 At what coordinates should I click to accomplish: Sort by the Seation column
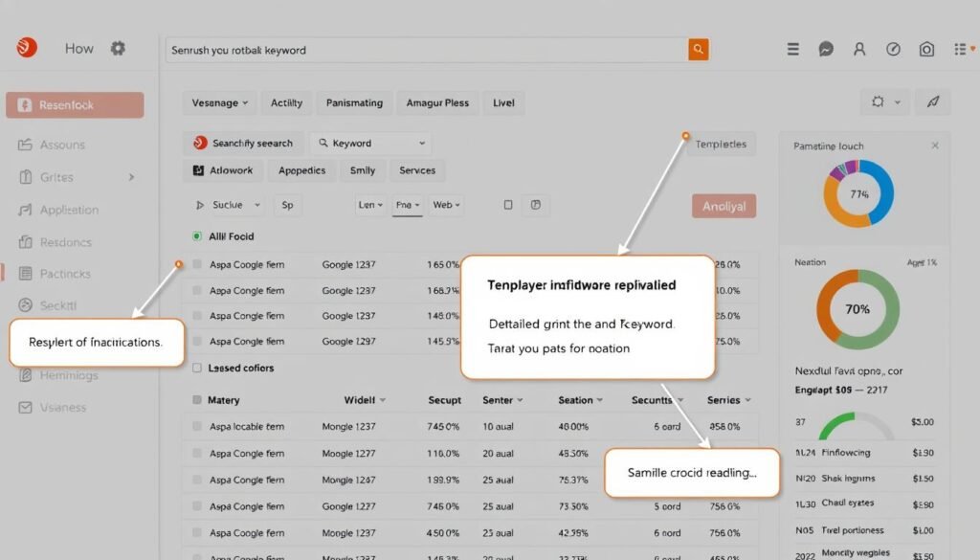(x=580, y=400)
